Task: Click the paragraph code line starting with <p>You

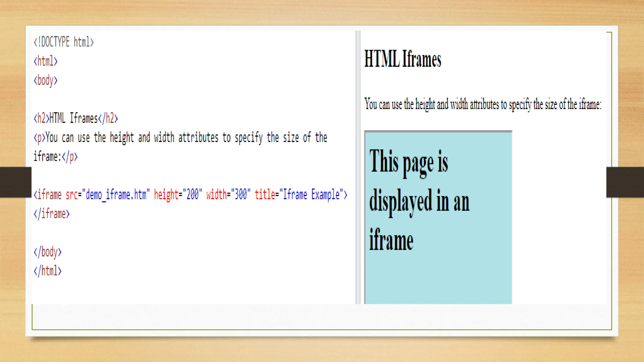Action: (180, 138)
